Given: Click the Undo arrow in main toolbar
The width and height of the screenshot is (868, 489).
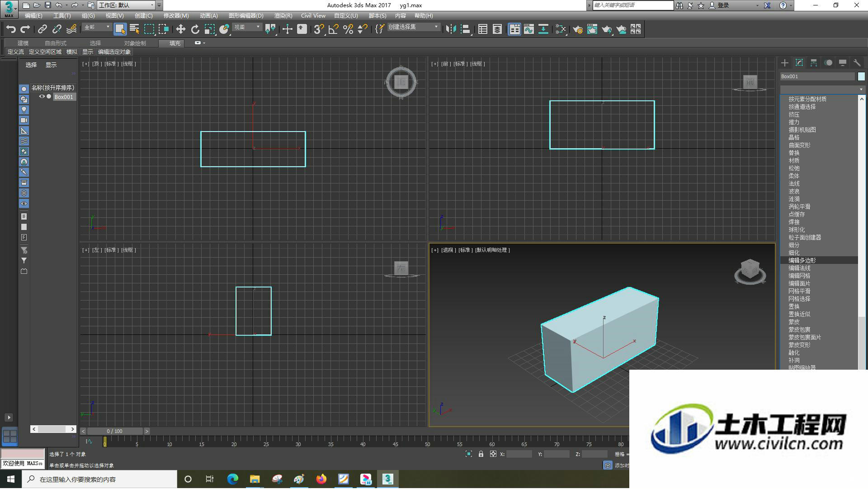Looking at the screenshot, I should click(11, 29).
